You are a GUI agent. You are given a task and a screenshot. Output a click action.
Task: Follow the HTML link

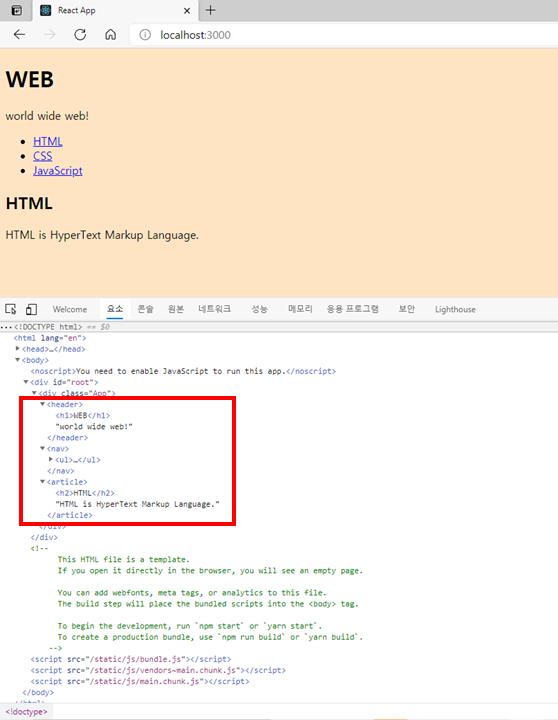tap(48, 141)
